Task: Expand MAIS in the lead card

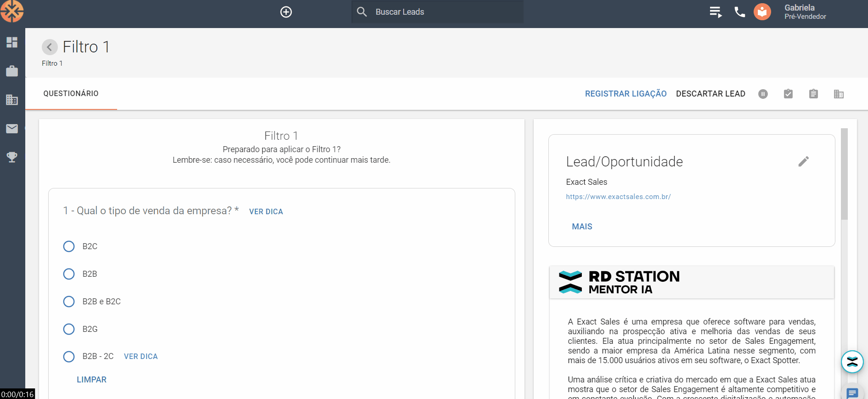Action: (582, 227)
